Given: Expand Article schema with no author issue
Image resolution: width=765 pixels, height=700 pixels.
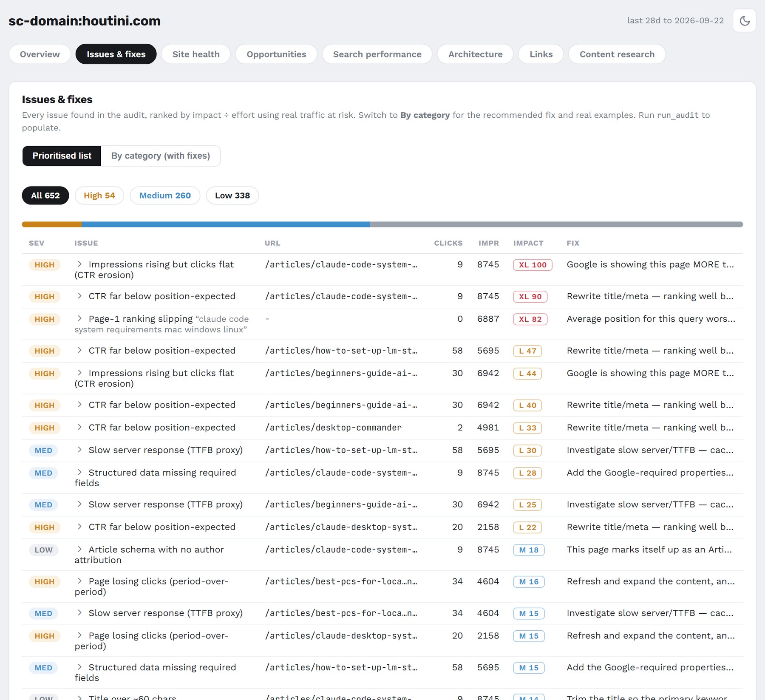Looking at the screenshot, I should click(x=79, y=550).
